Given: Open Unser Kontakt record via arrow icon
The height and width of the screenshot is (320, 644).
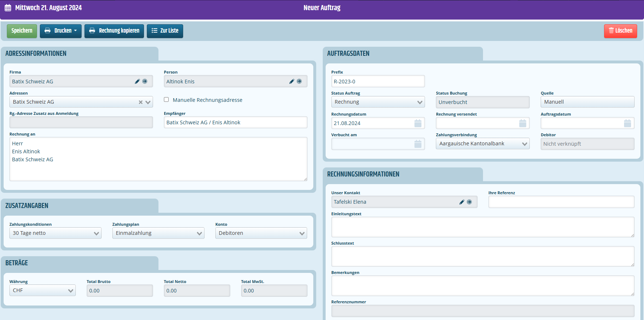Looking at the screenshot, I should click(469, 202).
